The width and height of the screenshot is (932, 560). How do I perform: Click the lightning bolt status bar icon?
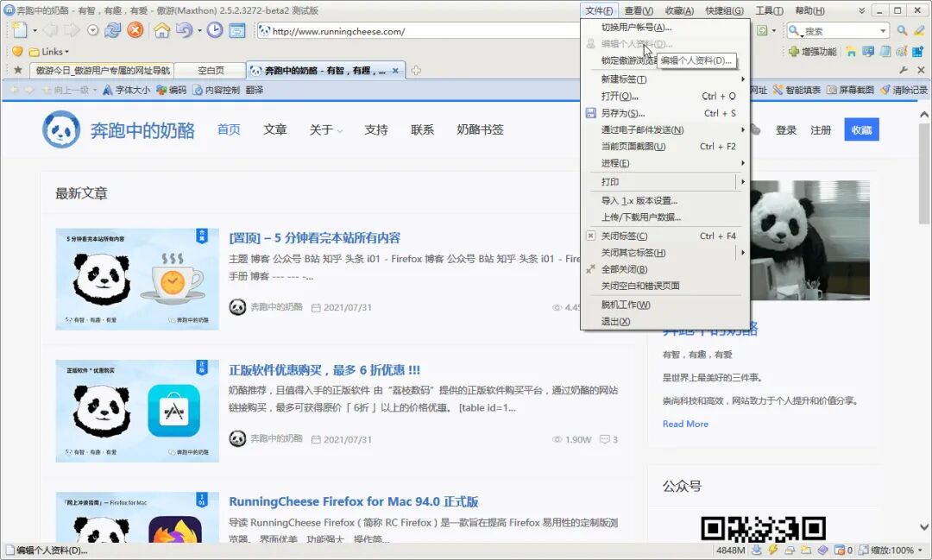click(x=772, y=550)
